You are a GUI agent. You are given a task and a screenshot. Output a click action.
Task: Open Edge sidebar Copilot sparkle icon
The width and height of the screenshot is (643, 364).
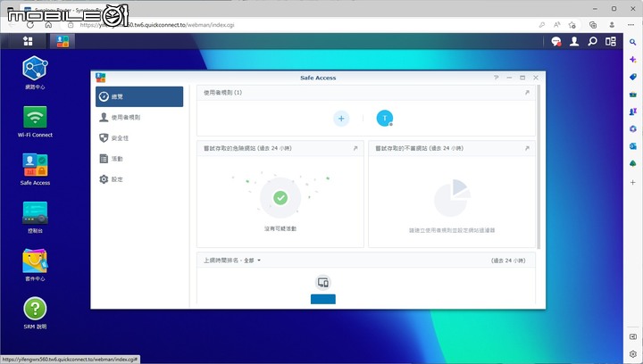tap(633, 60)
